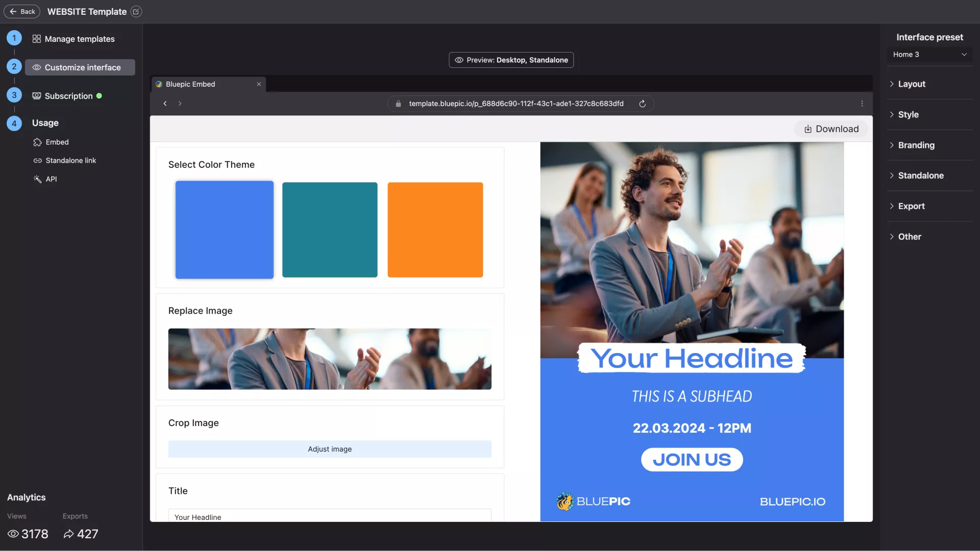Close the Bluepic Embed tab
The height and width of the screenshot is (551, 980).
click(x=259, y=84)
